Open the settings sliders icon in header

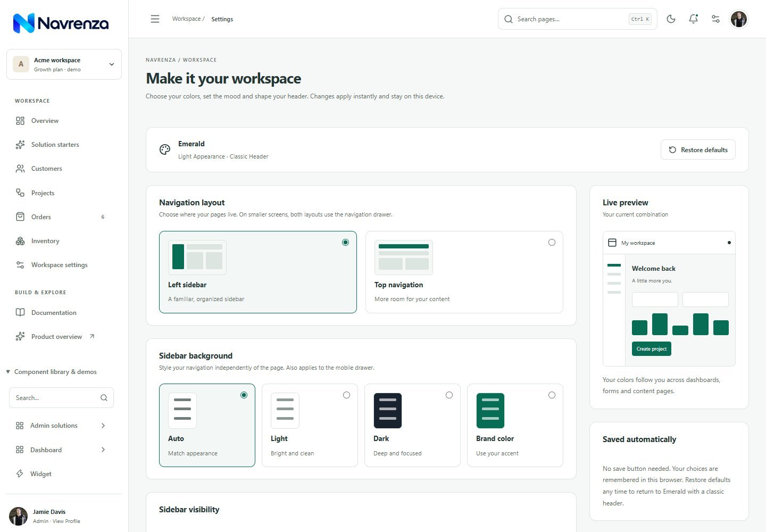716,19
